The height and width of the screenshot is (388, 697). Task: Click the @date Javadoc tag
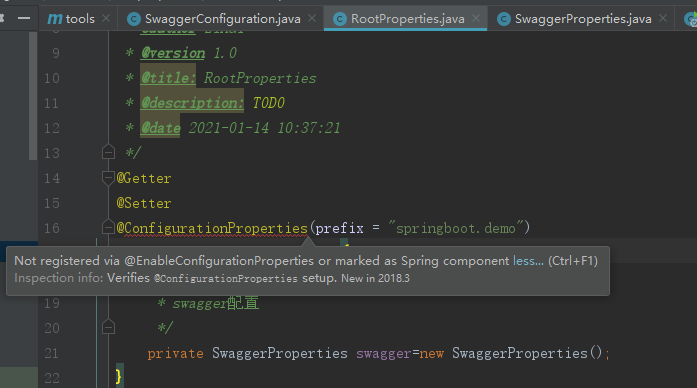(160, 128)
